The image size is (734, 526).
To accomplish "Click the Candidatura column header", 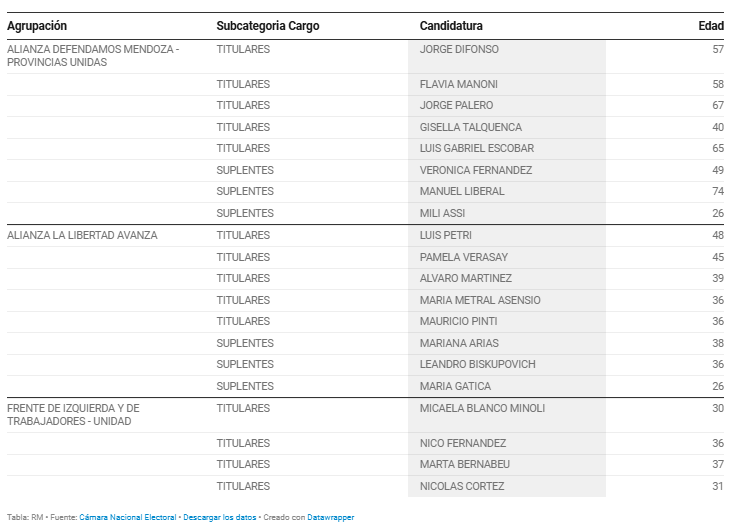I will (x=451, y=26).
